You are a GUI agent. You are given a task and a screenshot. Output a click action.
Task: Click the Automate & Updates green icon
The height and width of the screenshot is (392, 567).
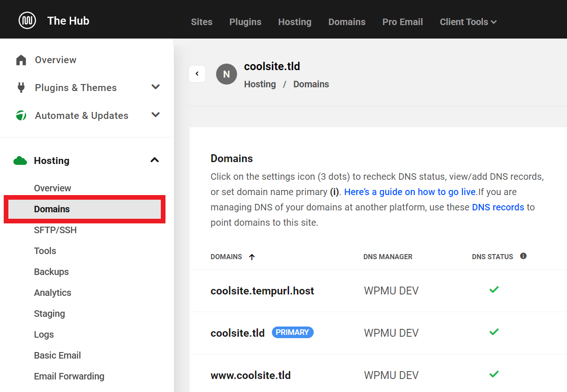coord(21,116)
